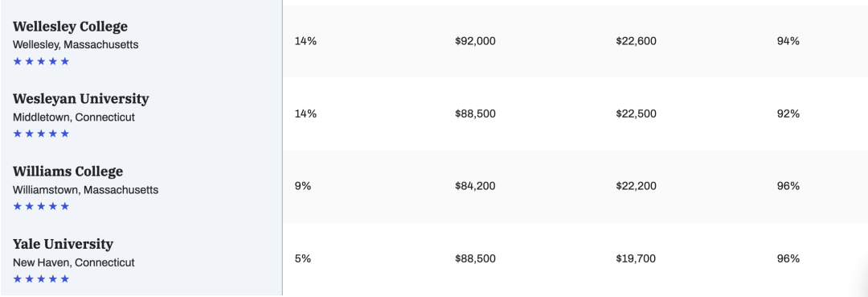Open the Wesleyan University link
This screenshot has height=297, width=868.
coord(81,99)
